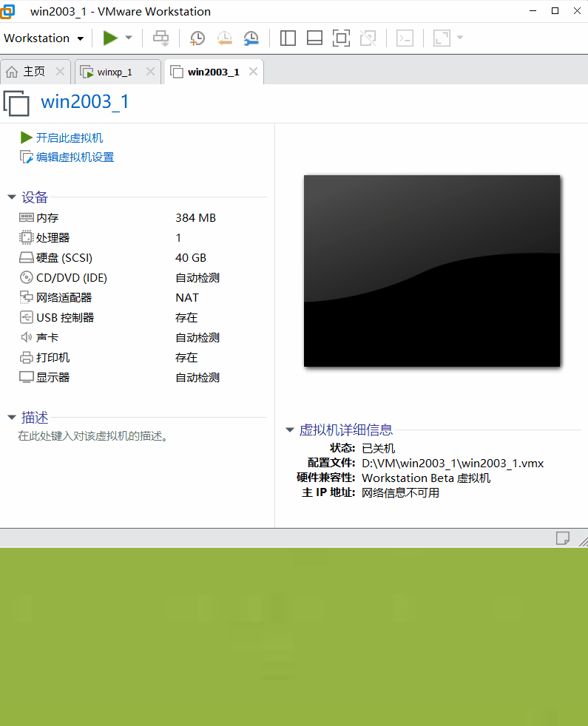Close the win2003_1 tab
The image size is (588, 726).
point(253,71)
